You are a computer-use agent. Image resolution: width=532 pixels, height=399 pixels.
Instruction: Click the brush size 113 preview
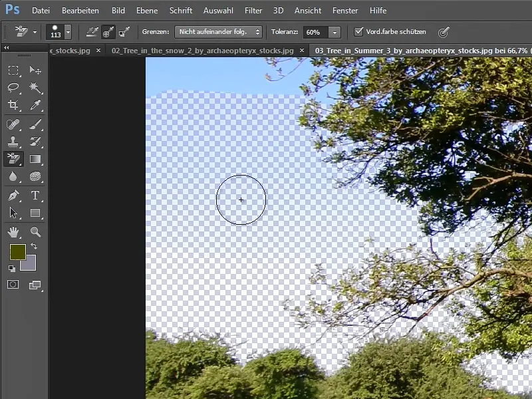(55, 32)
